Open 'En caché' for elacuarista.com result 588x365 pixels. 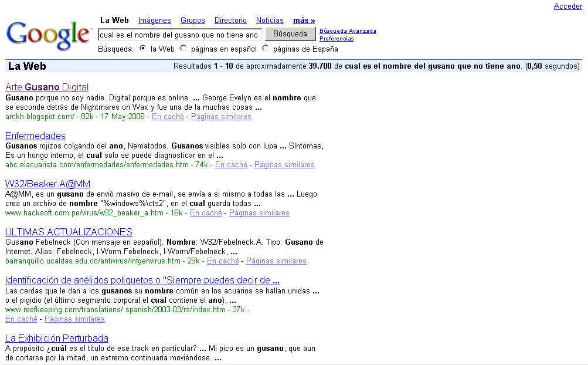pos(231,164)
